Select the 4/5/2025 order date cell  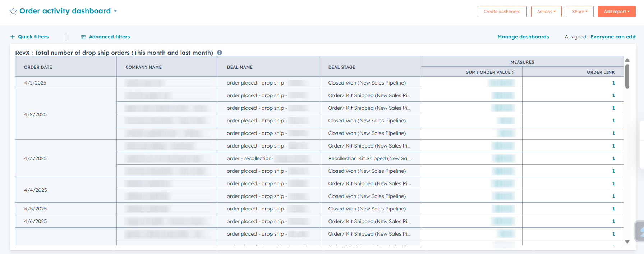click(66, 209)
